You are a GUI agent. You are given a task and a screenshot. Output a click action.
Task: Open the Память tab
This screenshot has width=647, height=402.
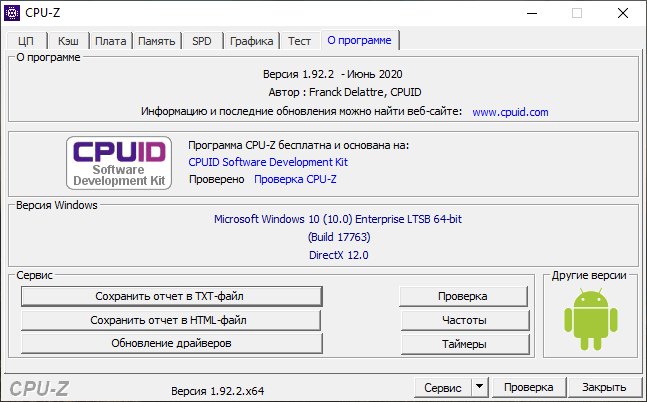pos(156,41)
